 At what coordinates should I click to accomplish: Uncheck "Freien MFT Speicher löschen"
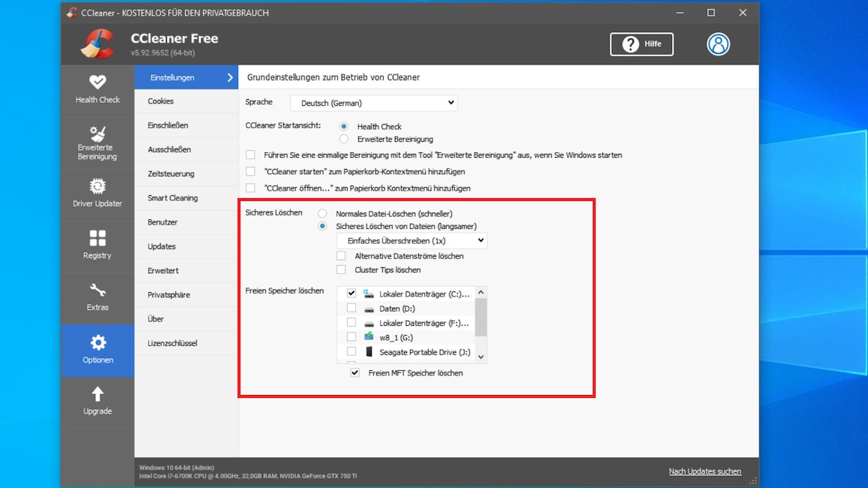pyautogui.click(x=354, y=372)
